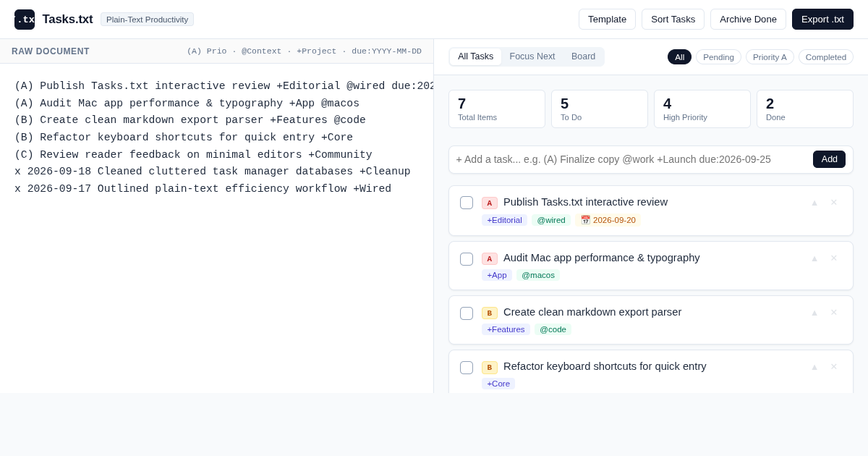
Task: Click task title 'Create clean markdown export parser'
Action: pyautogui.click(x=592, y=312)
